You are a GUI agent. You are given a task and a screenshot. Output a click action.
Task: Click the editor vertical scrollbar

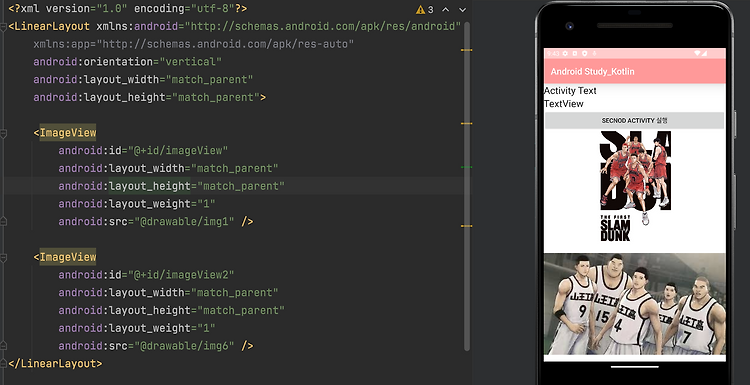467,187
